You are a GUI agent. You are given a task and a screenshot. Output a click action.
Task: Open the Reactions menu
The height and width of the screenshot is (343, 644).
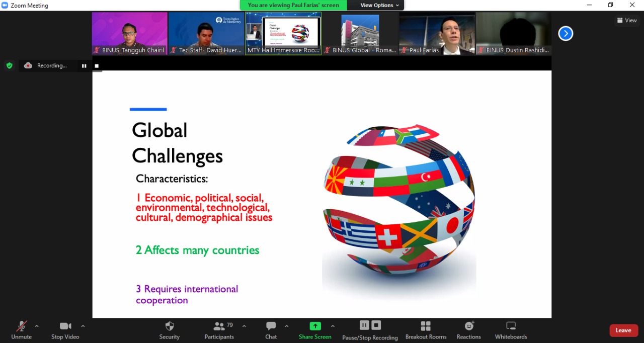coord(469,330)
